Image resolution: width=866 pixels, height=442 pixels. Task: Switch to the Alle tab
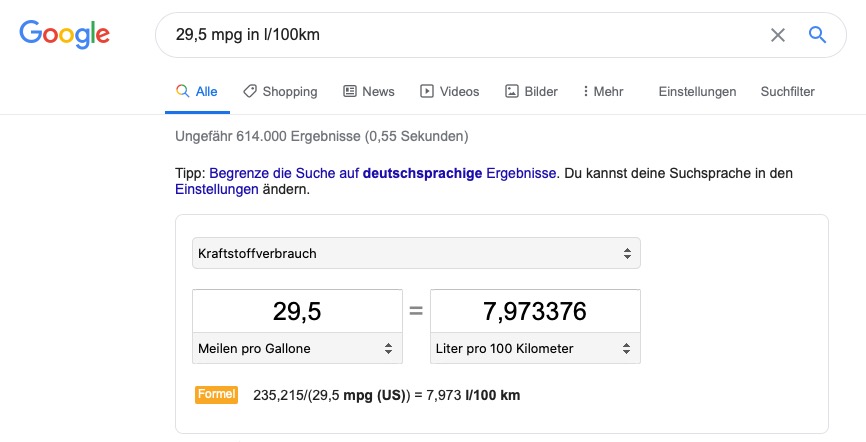coord(197,91)
